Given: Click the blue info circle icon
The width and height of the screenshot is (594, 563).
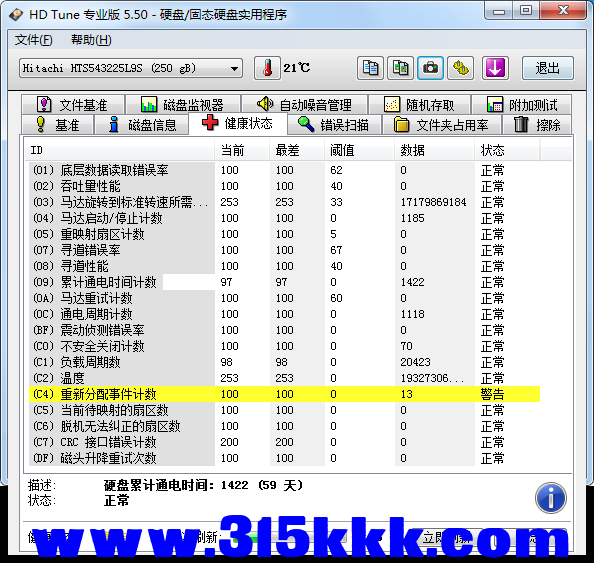Looking at the screenshot, I should tap(550, 498).
